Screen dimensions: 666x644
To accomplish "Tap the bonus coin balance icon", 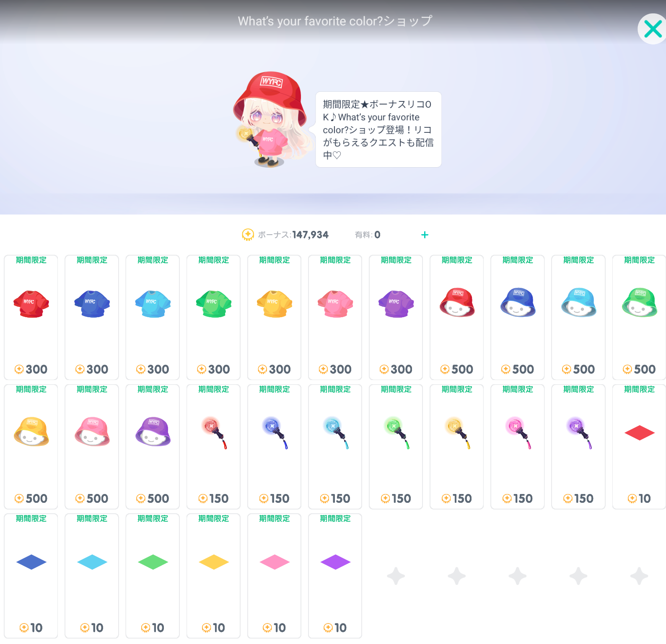I will [x=248, y=235].
